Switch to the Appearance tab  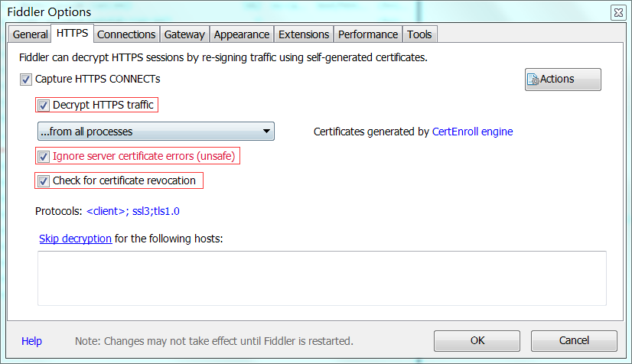(242, 34)
